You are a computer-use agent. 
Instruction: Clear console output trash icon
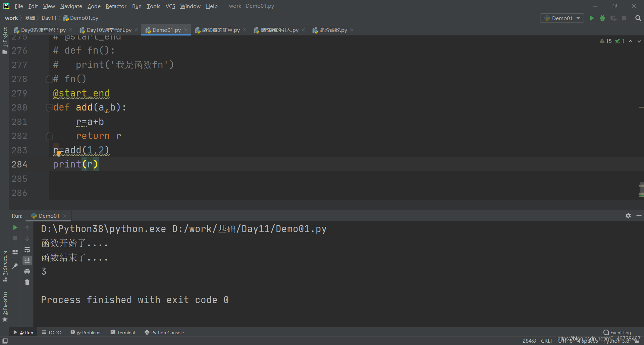coord(27,282)
